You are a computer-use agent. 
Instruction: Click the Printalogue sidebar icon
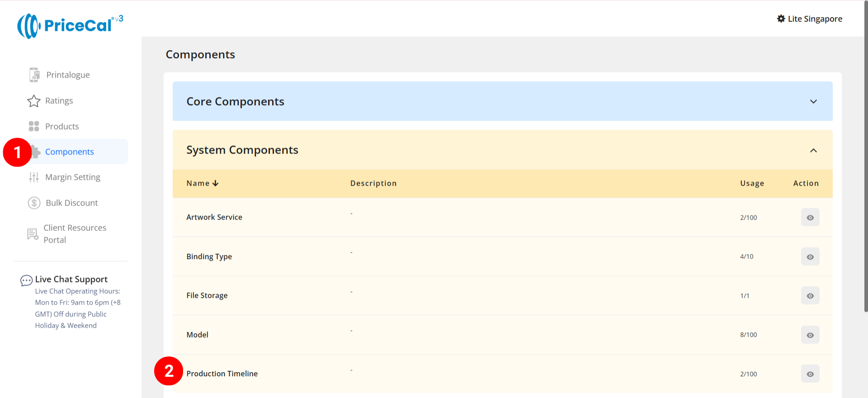coord(34,75)
